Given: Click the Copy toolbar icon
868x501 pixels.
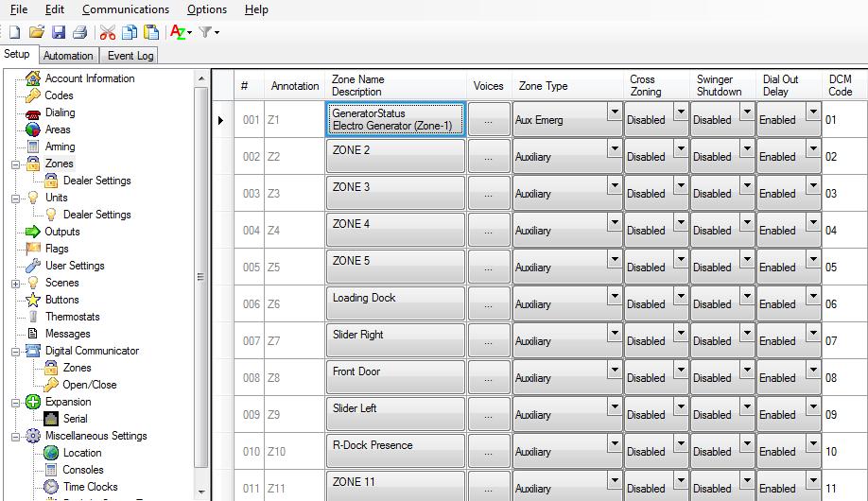Looking at the screenshot, I should pos(129,32).
